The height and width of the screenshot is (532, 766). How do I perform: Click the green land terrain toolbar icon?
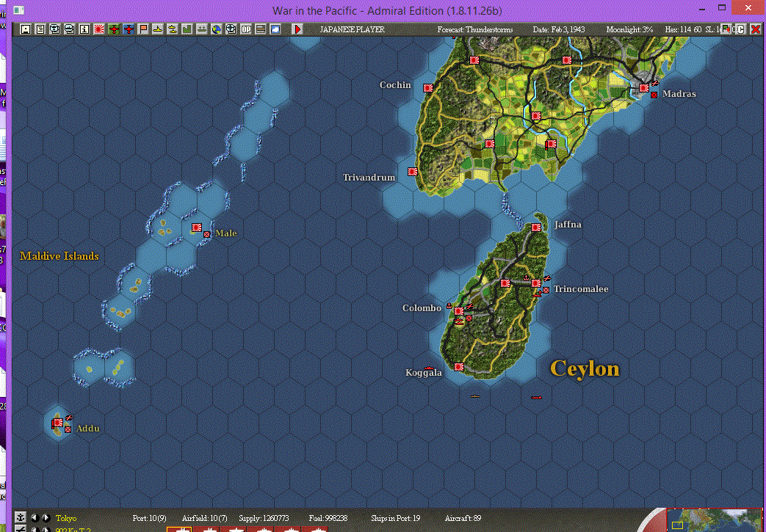point(187,29)
